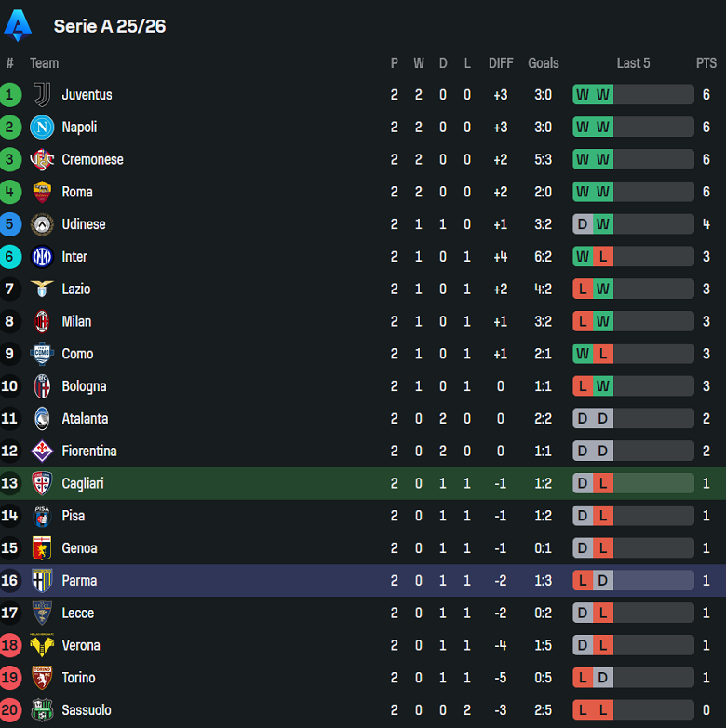Click the Parma club crest
The width and height of the screenshot is (726, 728).
[x=42, y=581]
